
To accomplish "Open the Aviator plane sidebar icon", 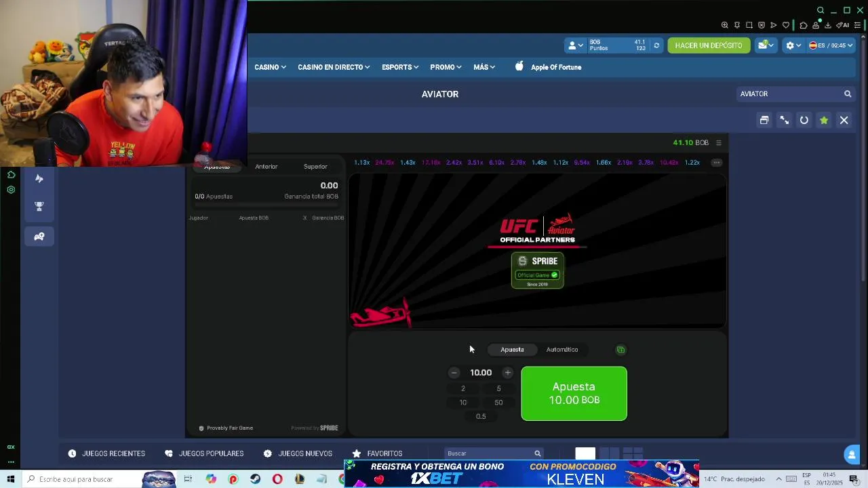I will (39, 179).
